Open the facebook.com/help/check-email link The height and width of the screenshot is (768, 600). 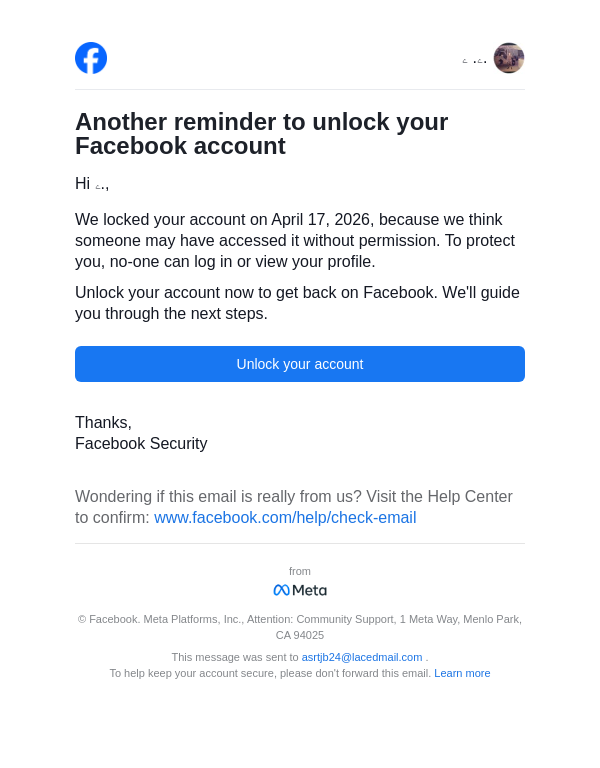(x=285, y=518)
